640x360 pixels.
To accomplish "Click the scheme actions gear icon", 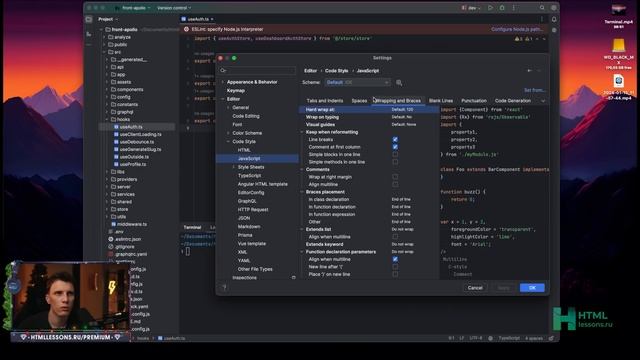I will pyautogui.click(x=399, y=83).
